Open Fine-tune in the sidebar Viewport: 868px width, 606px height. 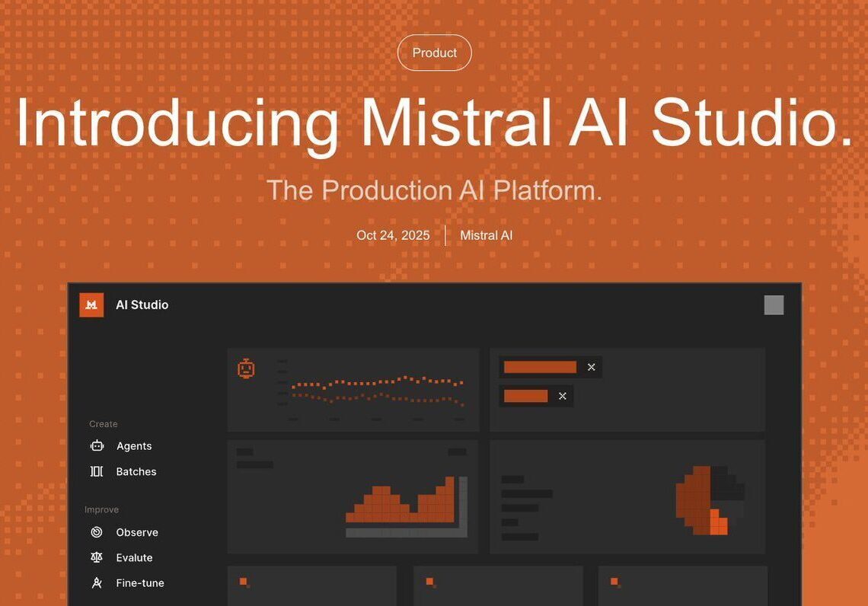140,582
